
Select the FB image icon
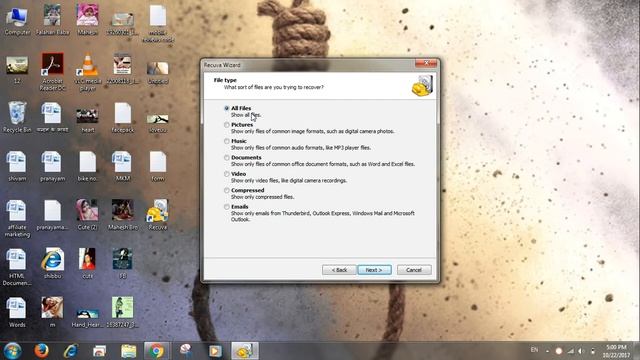(x=122, y=263)
